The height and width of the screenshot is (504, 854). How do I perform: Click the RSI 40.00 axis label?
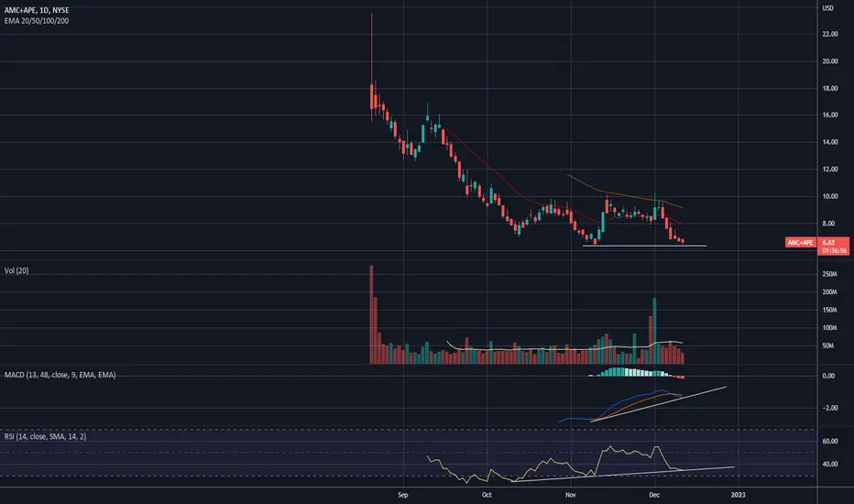[x=830, y=465]
